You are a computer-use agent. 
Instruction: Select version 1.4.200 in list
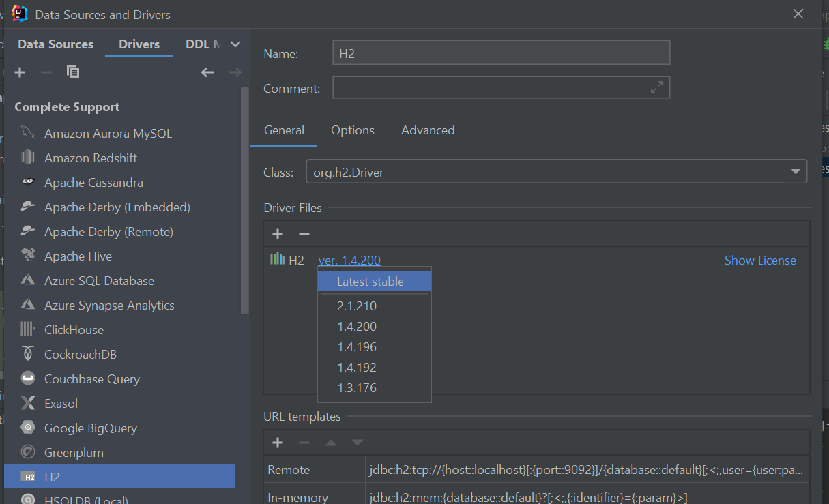[375, 327]
